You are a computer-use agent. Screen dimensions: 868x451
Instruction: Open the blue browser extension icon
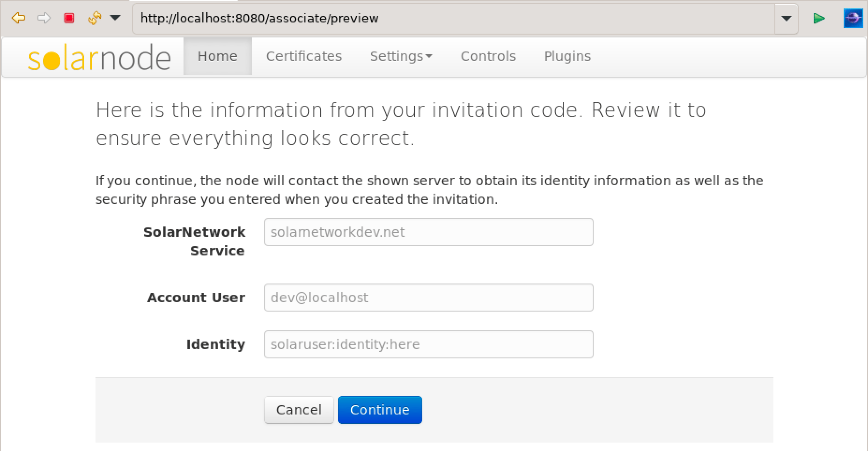click(x=853, y=18)
